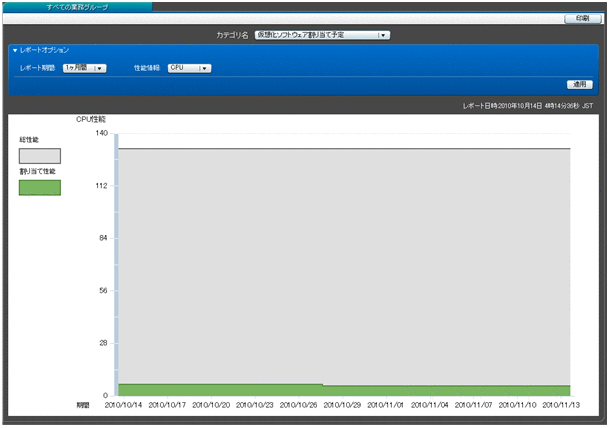Collapse the レポートオプション panel
This screenshot has height=428, width=611.
pos(15,50)
